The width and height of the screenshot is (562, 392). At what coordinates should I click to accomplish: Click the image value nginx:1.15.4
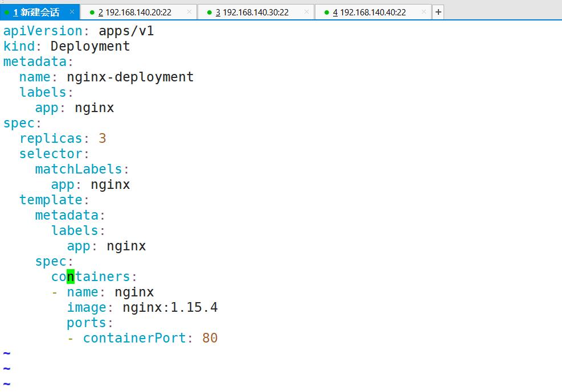point(170,307)
